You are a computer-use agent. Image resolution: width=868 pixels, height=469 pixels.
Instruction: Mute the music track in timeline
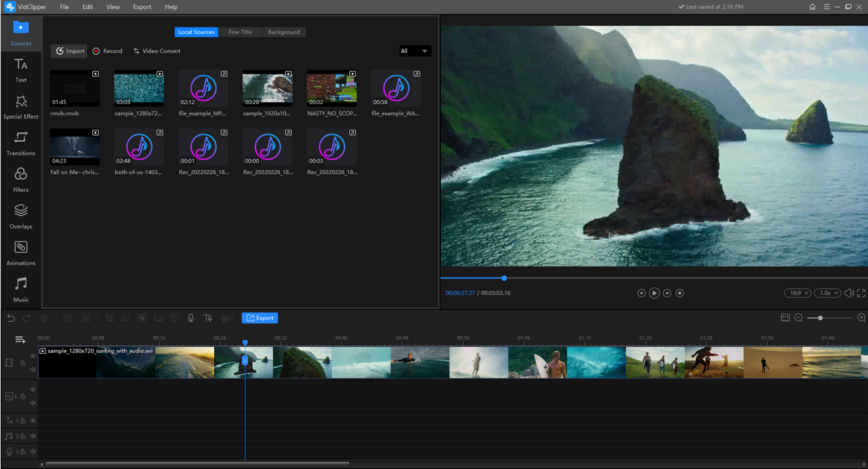pyautogui.click(x=33, y=436)
